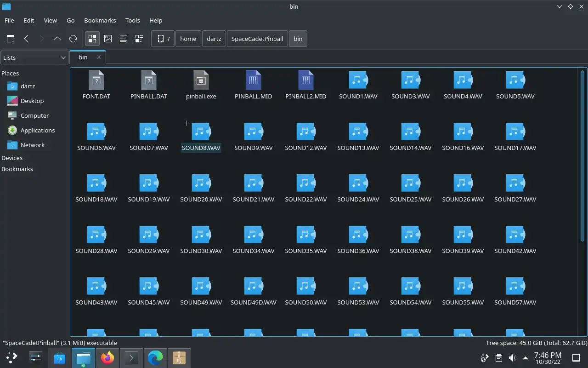Select the PINBALL2.MID midi file icon
Viewport: 588px width, 368px height.
click(306, 80)
